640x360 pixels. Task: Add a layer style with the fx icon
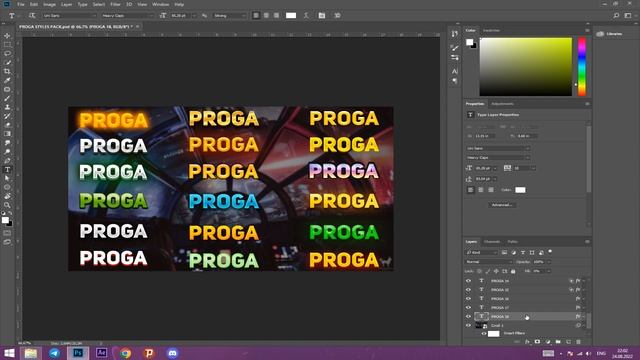coord(527,342)
